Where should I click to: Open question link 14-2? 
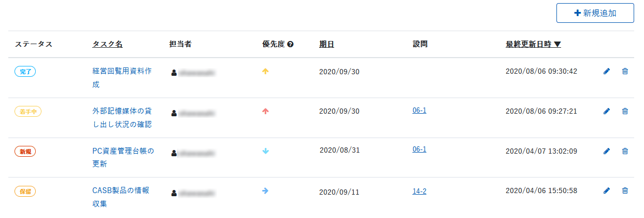(x=419, y=191)
